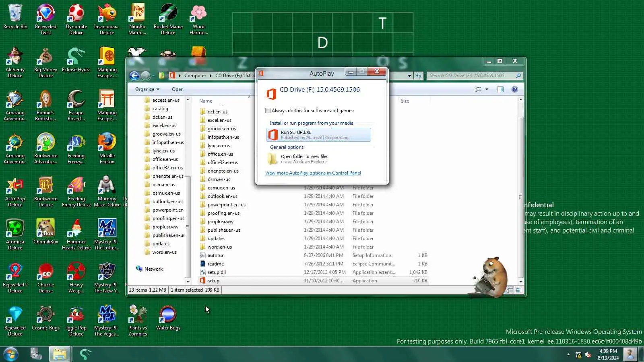Switch to large icons view in status bar

[518, 290]
